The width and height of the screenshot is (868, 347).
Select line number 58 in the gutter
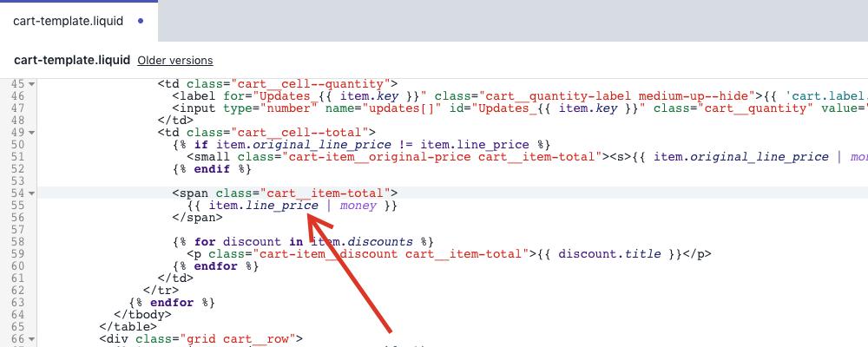click(x=16, y=241)
